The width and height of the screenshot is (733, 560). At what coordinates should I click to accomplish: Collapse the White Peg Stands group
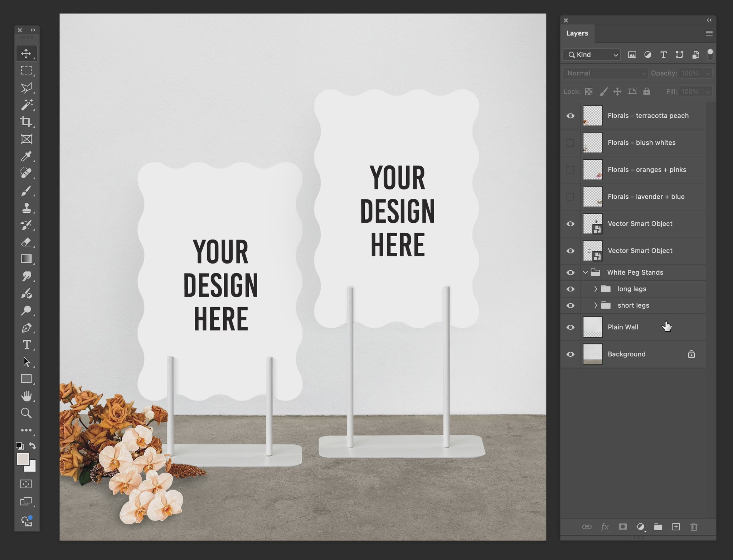pyautogui.click(x=586, y=272)
